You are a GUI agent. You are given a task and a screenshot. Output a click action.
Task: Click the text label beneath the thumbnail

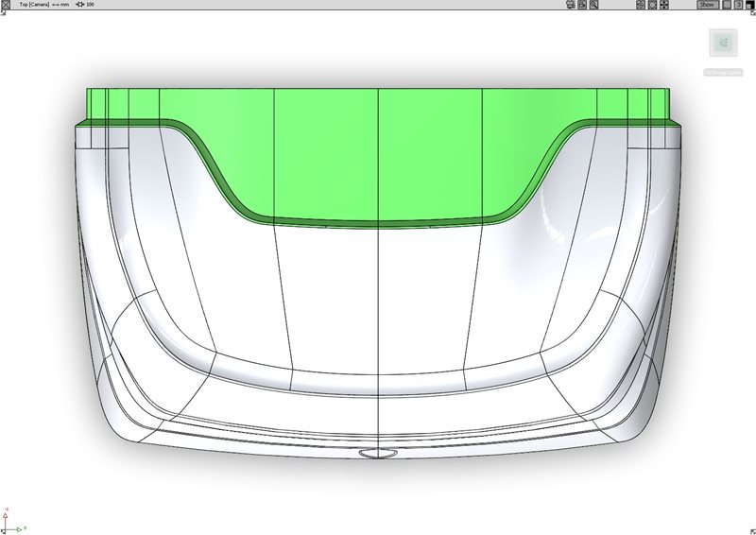pos(724,72)
